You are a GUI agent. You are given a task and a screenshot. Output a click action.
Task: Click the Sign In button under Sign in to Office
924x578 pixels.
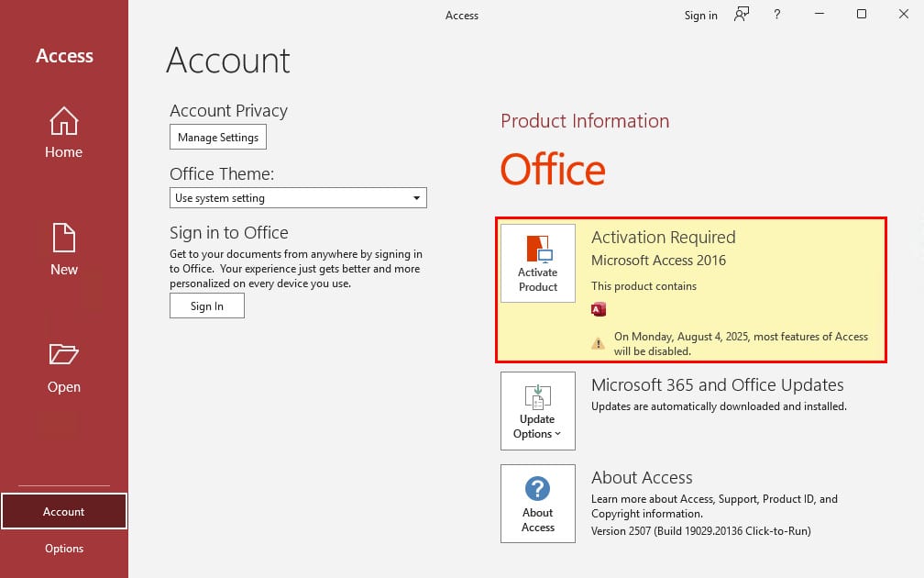pyautogui.click(x=207, y=306)
